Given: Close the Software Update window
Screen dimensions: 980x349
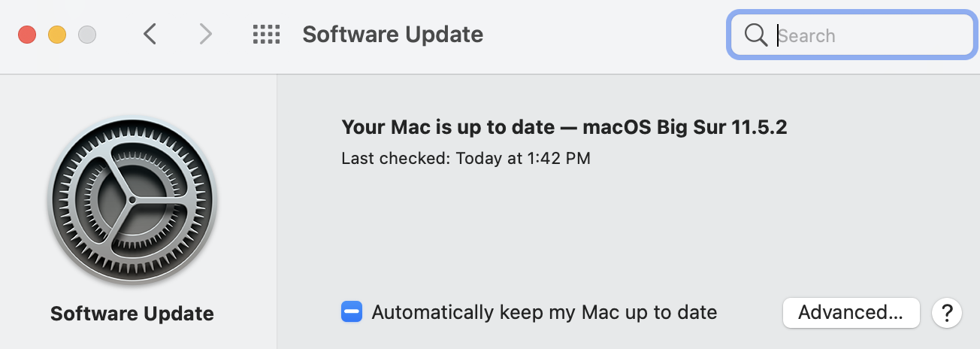Looking at the screenshot, I should click(x=28, y=35).
